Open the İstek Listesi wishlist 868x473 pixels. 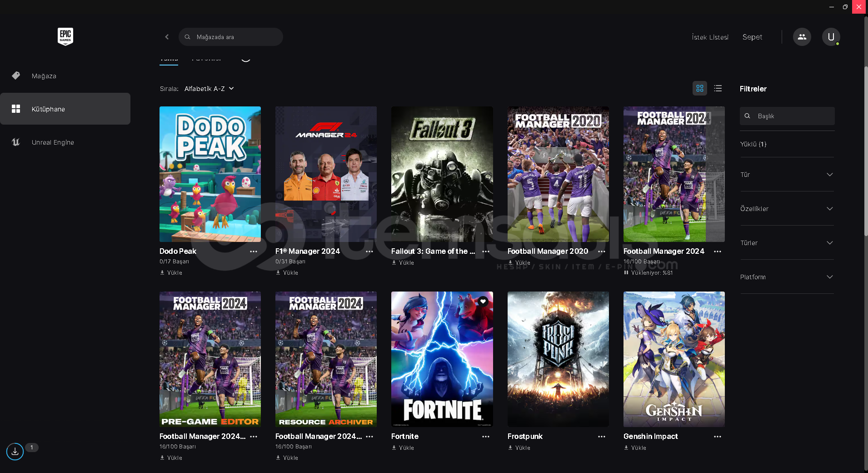point(710,37)
